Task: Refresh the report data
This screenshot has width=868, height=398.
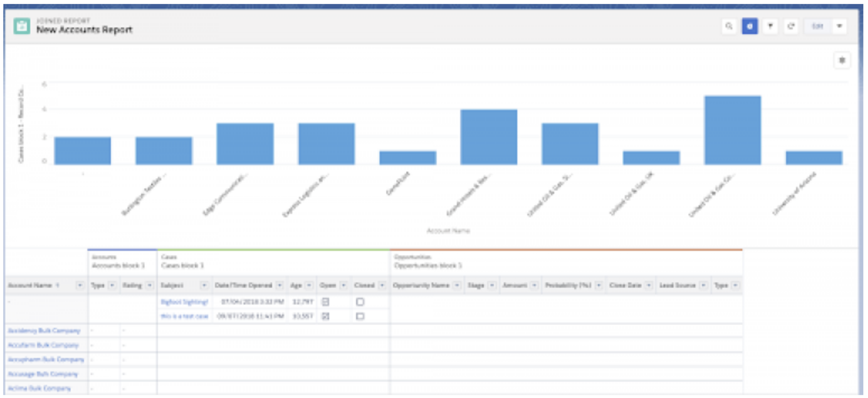Action: (791, 26)
